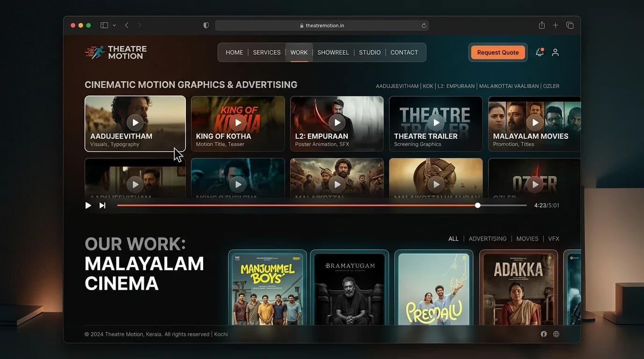This screenshot has width=644, height=359.
Task: Play the King of Kotha video
Action: tap(238, 122)
